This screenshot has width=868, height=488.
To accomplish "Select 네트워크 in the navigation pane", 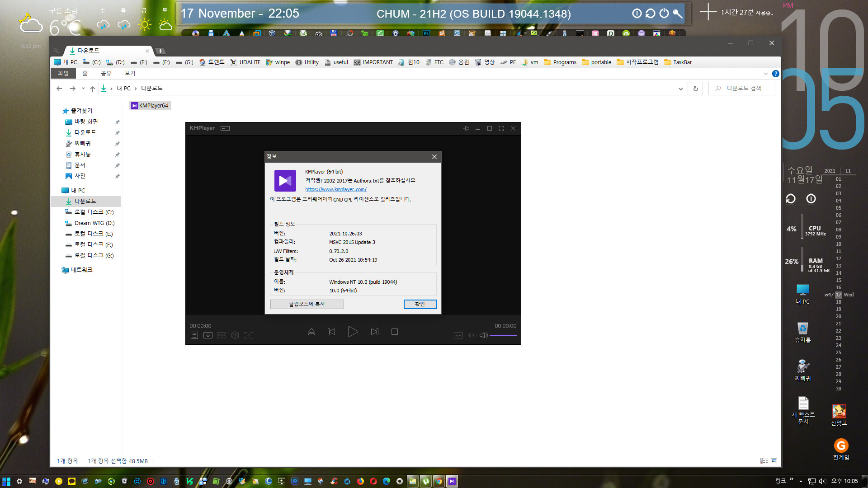I will coord(81,270).
